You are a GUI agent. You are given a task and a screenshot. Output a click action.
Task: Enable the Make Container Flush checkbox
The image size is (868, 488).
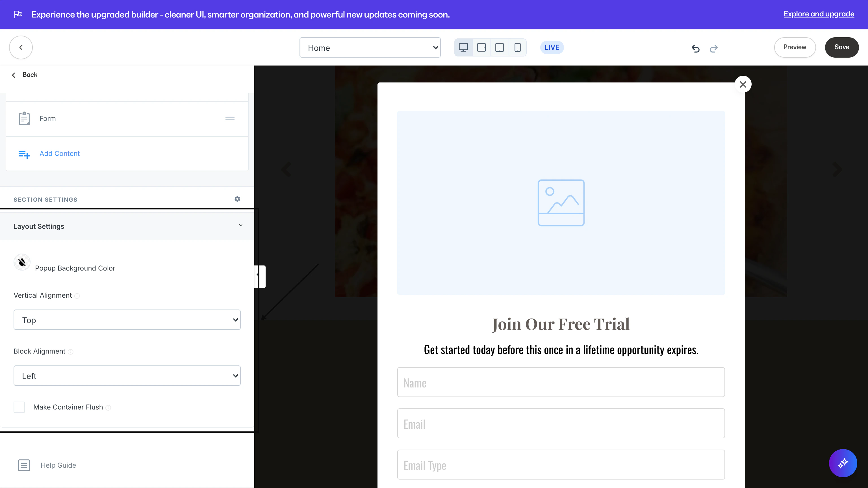click(x=19, y=407)
